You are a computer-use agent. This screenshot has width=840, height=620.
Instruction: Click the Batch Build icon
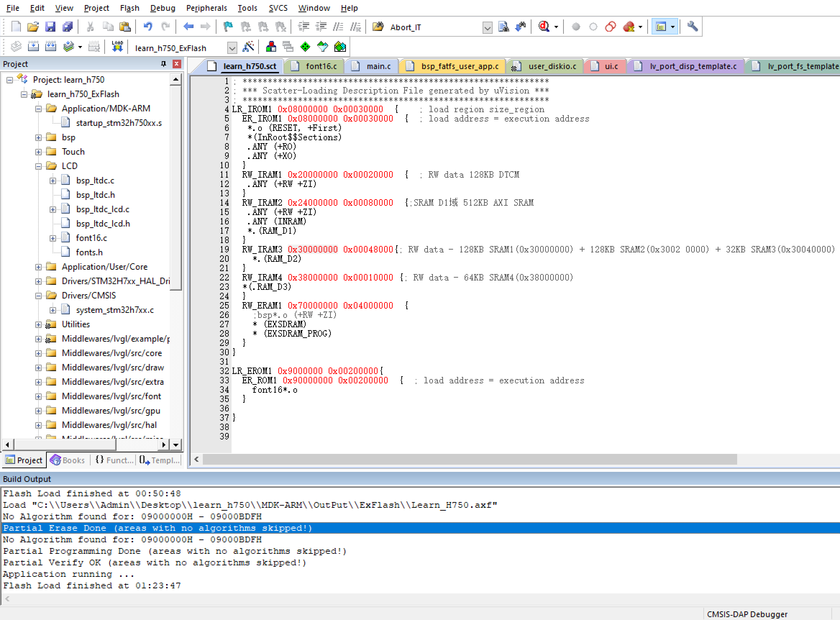(x=69, y=46)
